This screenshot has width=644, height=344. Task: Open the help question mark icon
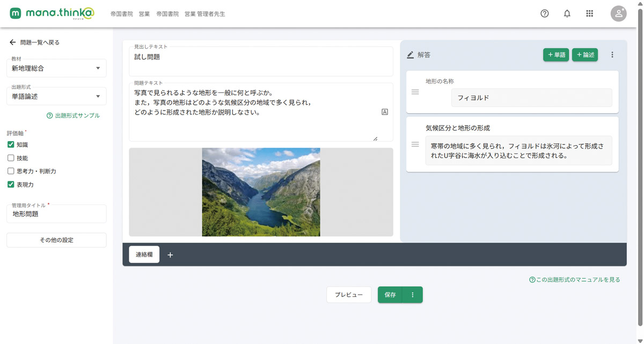tap(544, 13)
